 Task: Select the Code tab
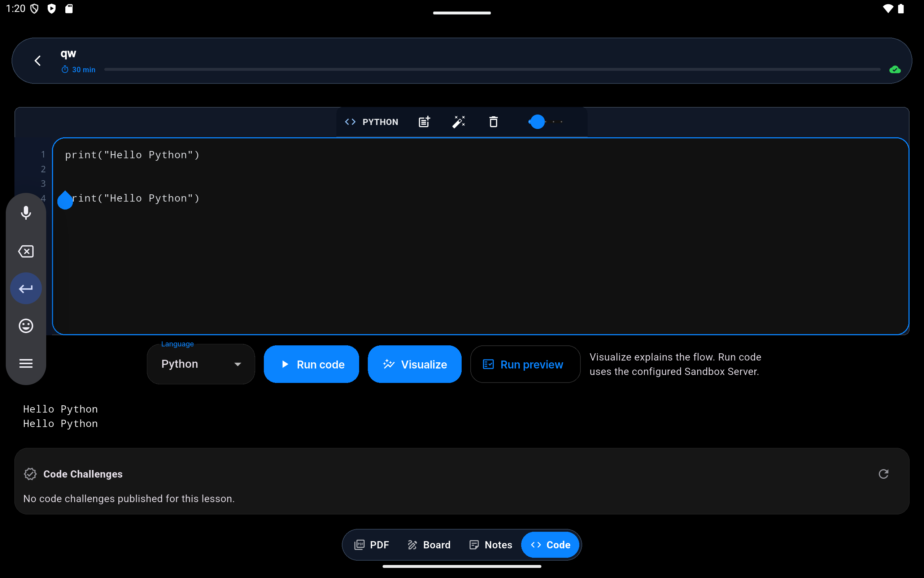point(550,545)
